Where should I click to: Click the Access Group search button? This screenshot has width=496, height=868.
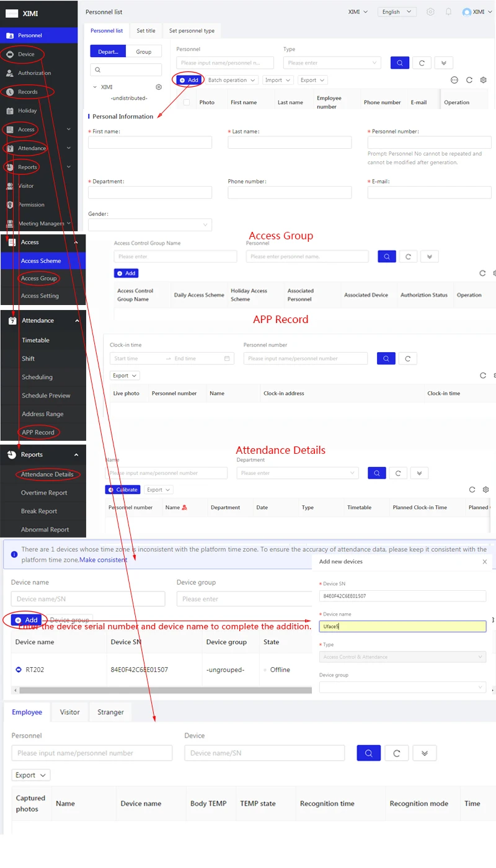tap(386, 256)
